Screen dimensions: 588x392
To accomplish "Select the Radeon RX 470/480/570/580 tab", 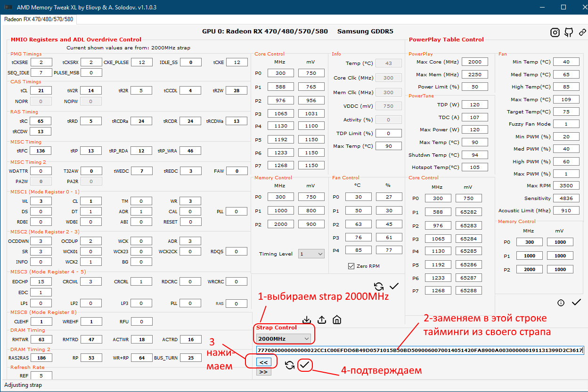I will [x=39, y=19].
